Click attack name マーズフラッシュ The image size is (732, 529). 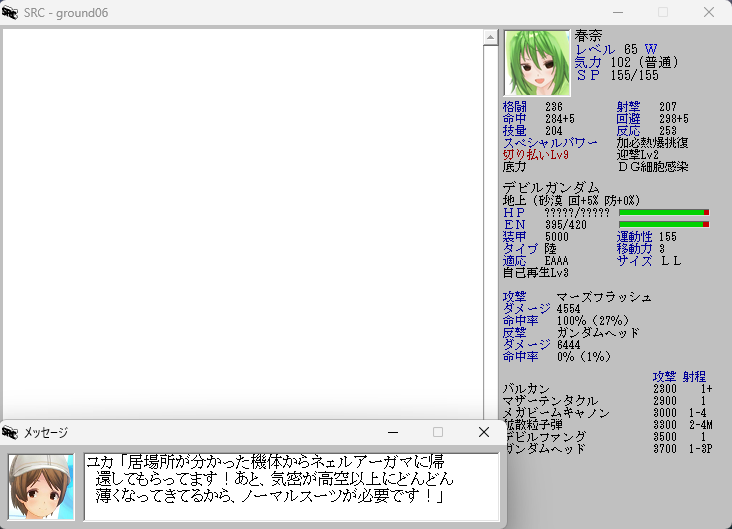click(x=604, y=297)
